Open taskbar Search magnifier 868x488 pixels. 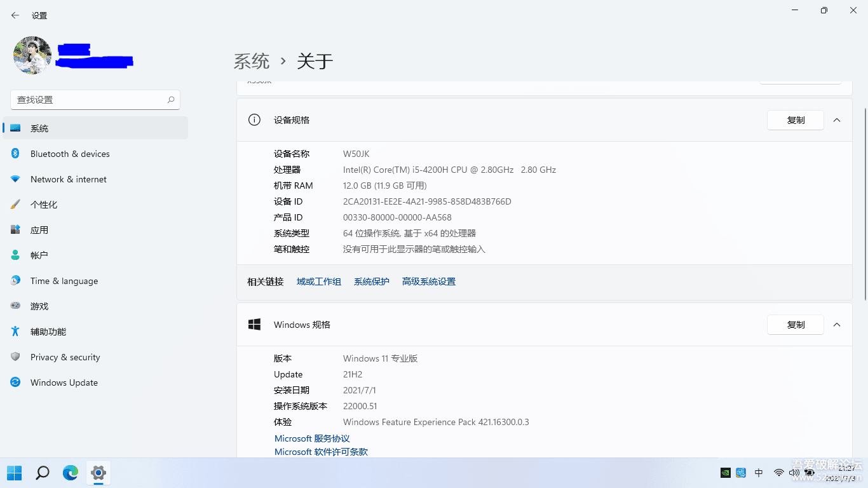tap(43, 473)
